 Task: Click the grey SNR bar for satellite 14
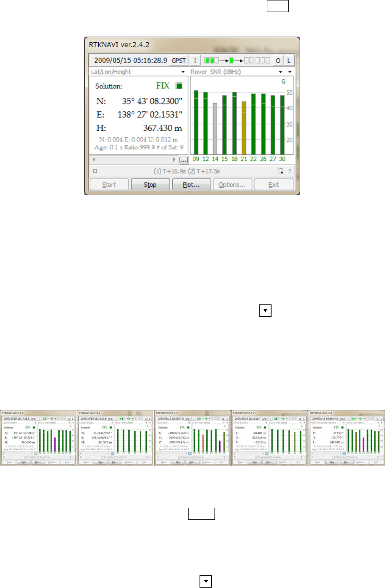click(x=215, y=128)
